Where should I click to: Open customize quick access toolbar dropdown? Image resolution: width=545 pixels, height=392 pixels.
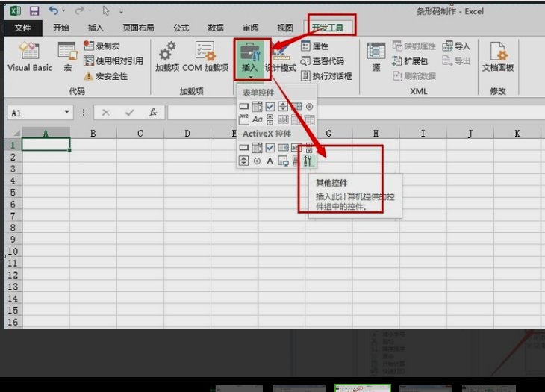click(x=121, y=11)
